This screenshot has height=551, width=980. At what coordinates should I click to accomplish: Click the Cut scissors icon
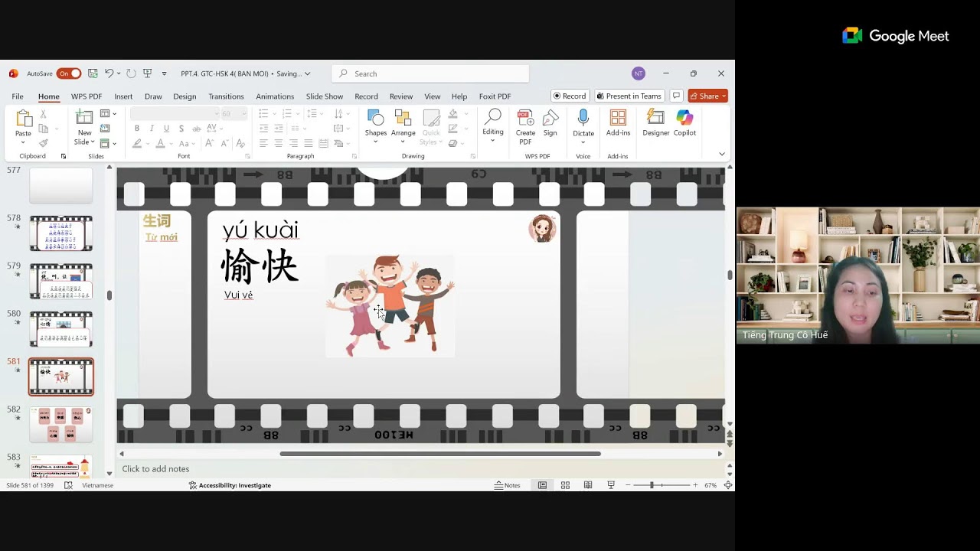click(x=43, y=114)
